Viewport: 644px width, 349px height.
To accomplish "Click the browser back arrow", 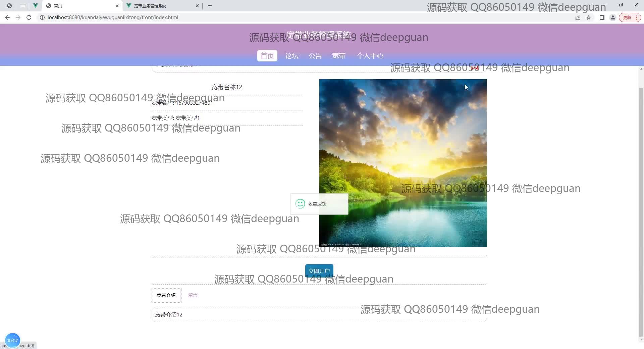I will pyautogui.click(x=7, y=17).
